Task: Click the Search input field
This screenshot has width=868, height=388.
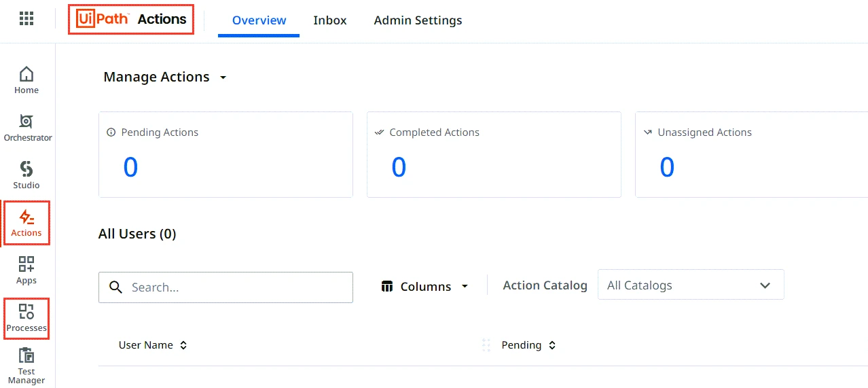Action: click(x=225, y=287)
